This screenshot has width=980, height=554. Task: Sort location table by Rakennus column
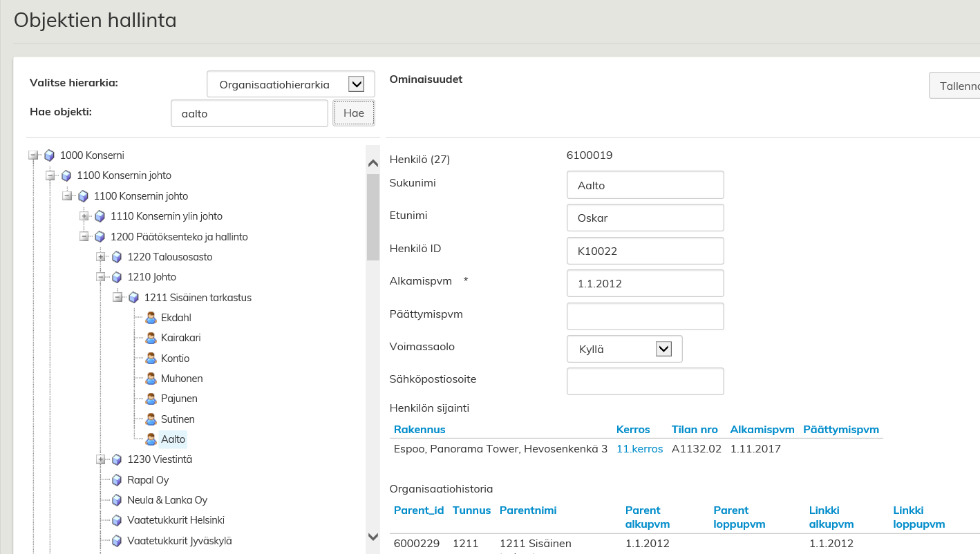[420, 430]
